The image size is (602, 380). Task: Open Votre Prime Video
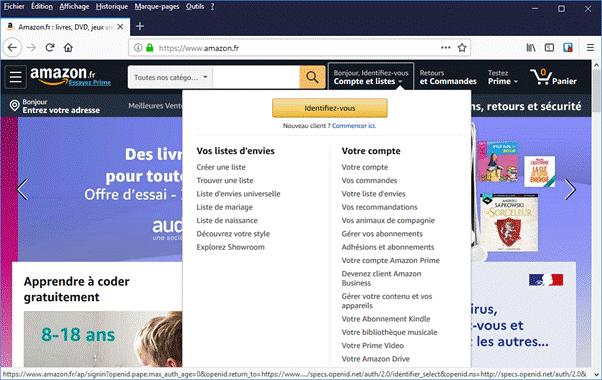372,345
